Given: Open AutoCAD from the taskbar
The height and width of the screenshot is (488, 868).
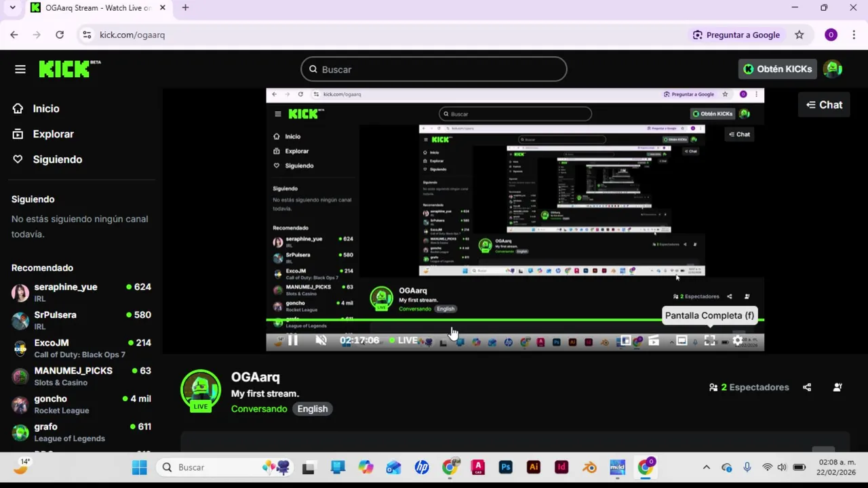Looking at the screenshot, I should (x=478, y=467).
